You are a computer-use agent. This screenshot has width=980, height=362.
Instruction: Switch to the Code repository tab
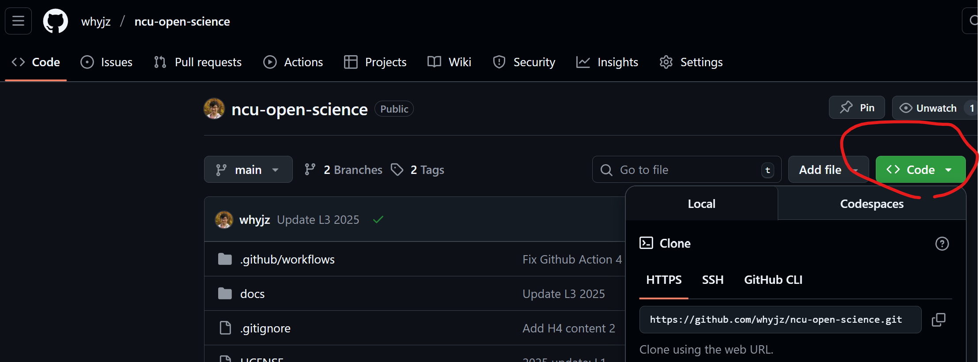(36, 62)
